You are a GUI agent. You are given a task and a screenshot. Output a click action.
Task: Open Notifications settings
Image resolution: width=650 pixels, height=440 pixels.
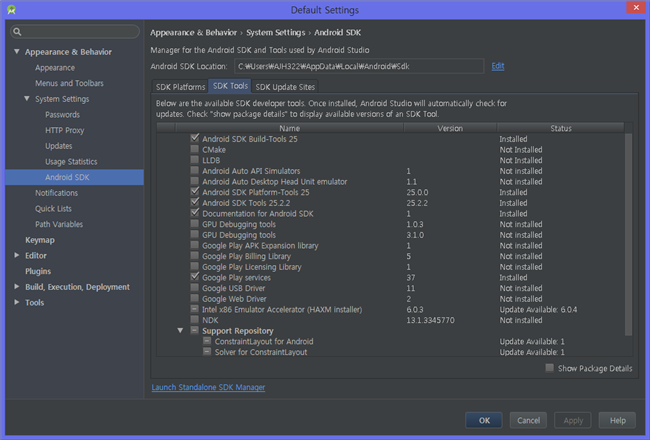(56, 193)
